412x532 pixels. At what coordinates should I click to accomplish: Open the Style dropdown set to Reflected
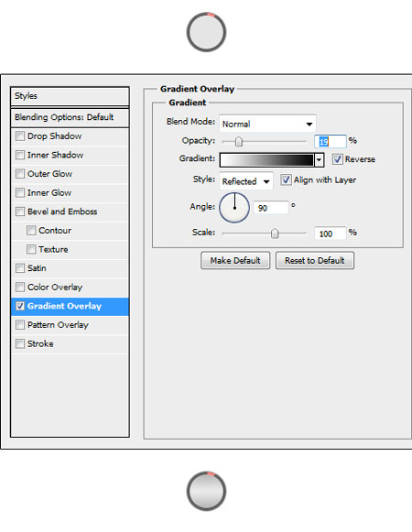tap(246, 181)
